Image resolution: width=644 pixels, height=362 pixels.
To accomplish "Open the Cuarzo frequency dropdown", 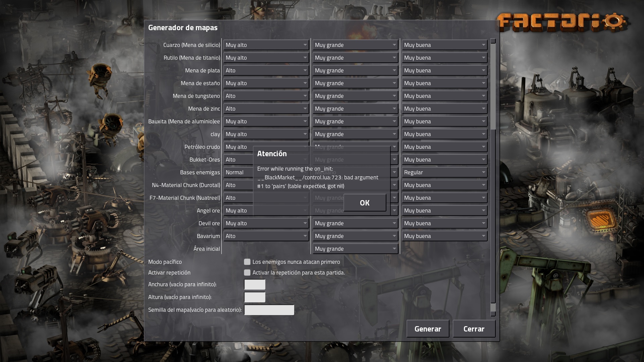I will tap(266, 45).
